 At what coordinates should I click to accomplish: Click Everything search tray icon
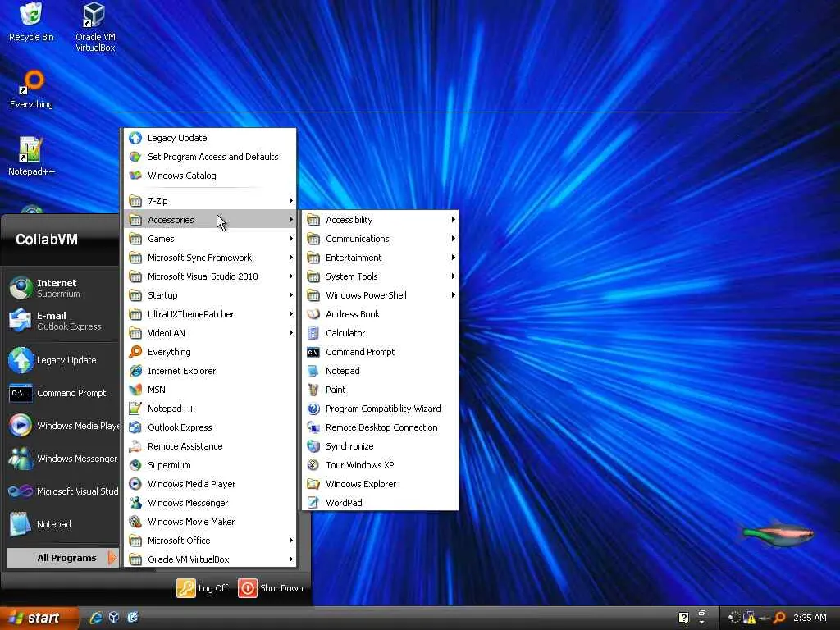tap(779, 618)
